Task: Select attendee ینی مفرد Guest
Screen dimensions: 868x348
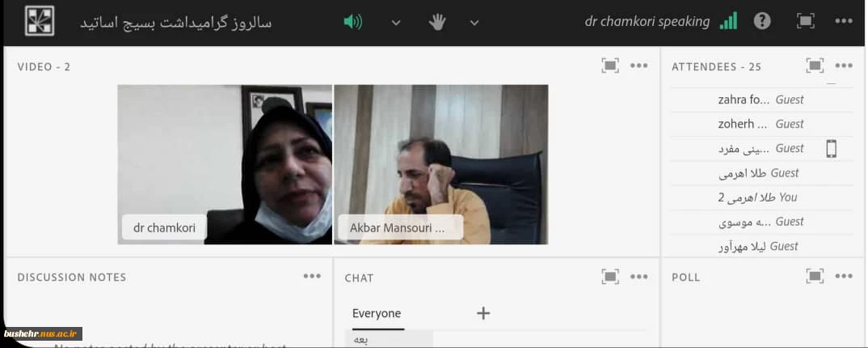Action: coord(761,149)
